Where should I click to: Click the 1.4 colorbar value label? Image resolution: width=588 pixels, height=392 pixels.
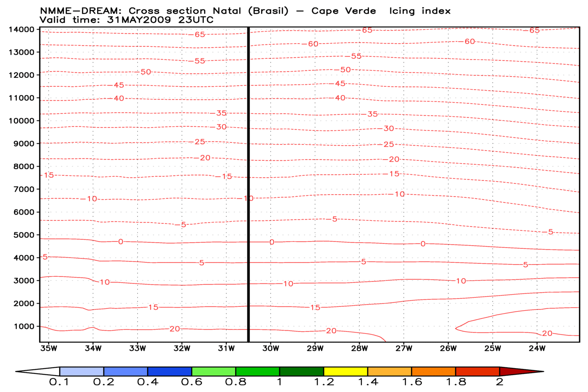368,382
